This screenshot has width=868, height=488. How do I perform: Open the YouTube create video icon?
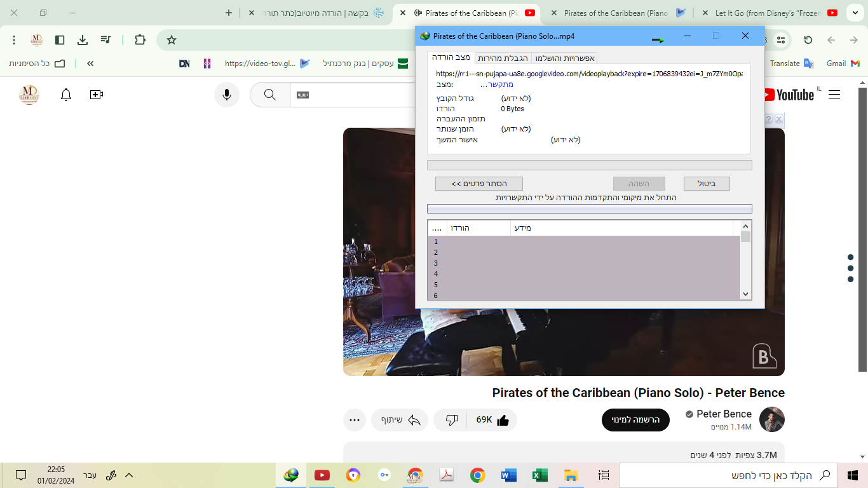[x=97, y=95]
